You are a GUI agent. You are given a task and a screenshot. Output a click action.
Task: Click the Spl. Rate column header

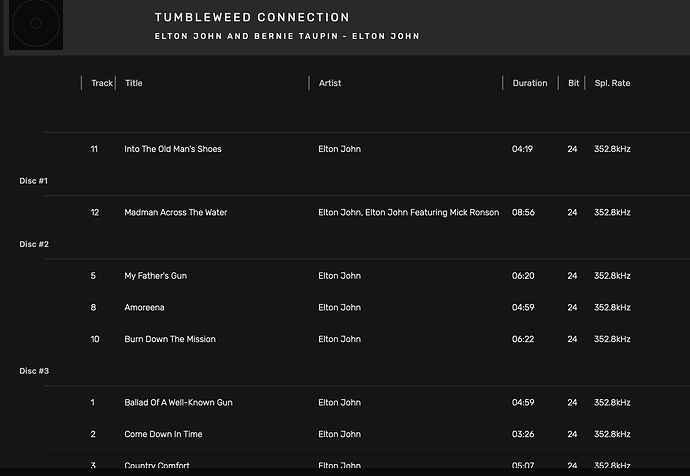612,83
